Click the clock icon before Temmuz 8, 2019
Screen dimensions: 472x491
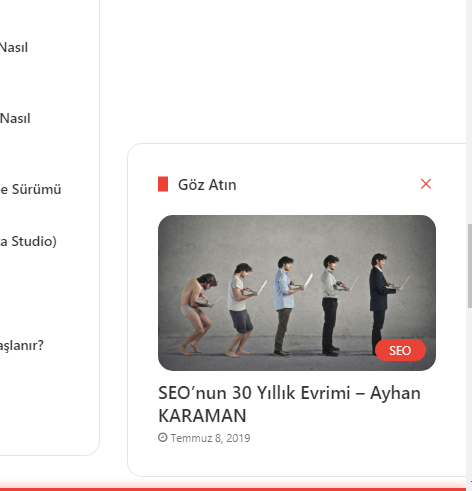[x=162, y=437]
